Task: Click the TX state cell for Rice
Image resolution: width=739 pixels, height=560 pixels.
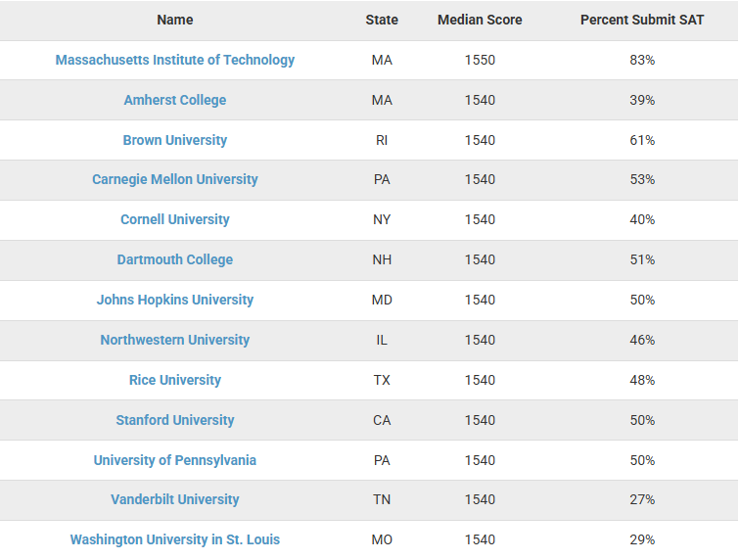Action: point(382,380)
